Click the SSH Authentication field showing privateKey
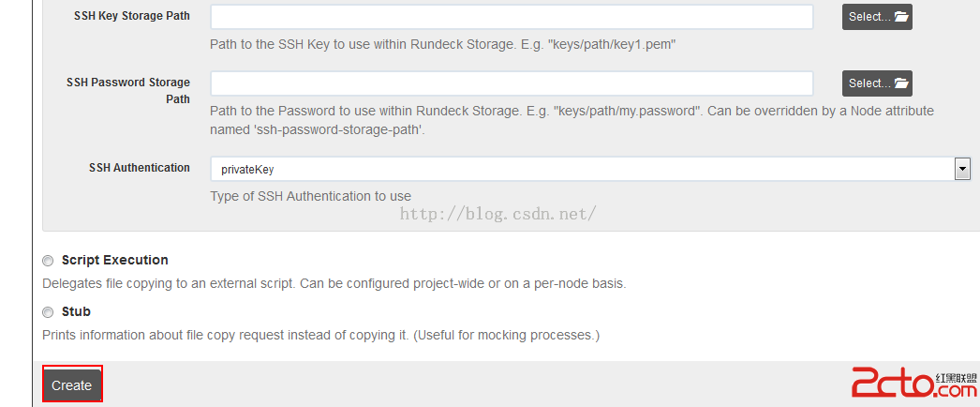Screen dimensions: 980x407 590,169
